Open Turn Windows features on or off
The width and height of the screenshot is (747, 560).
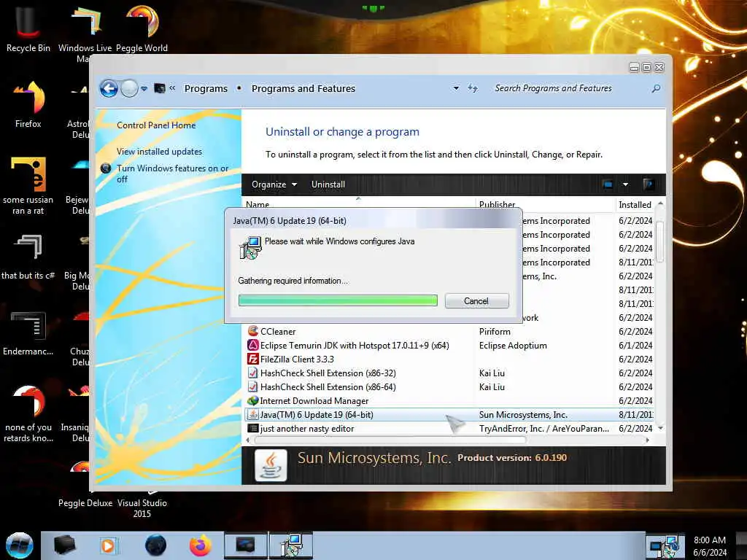pyautogui.click(x=172, y=174)
